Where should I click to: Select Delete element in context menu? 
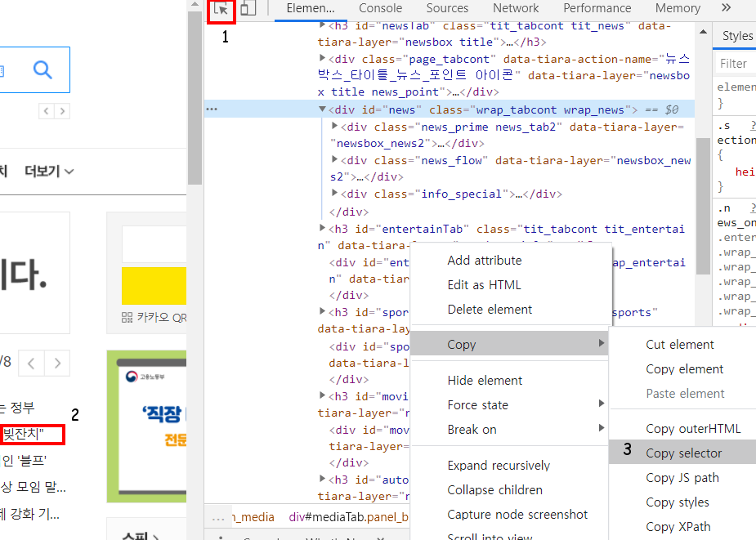click(490, 310)
